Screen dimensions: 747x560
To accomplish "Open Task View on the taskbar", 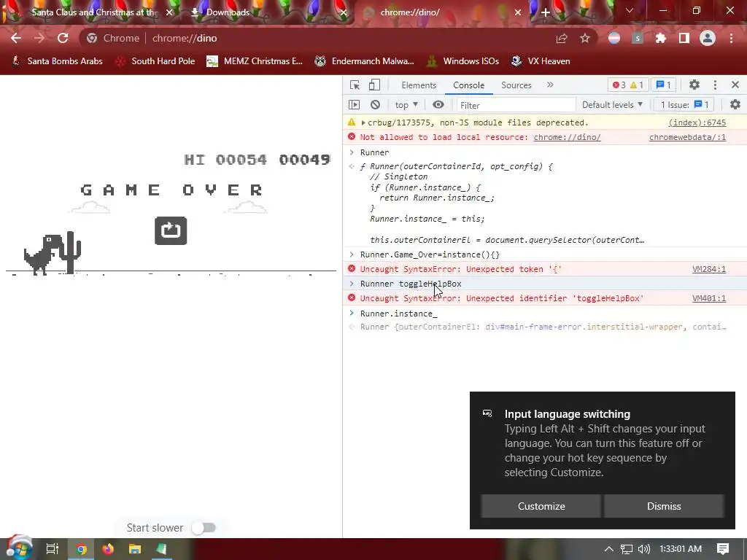I will point(52,549).
